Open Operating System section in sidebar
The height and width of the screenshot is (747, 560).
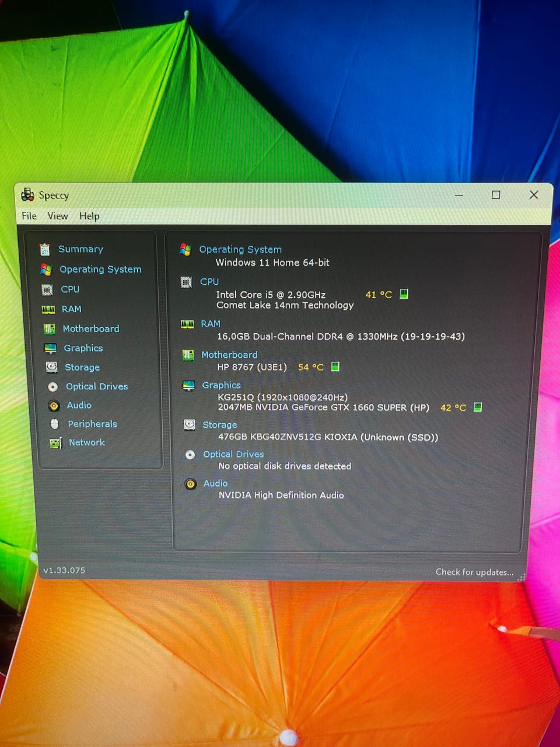click(x=100, y=269)
